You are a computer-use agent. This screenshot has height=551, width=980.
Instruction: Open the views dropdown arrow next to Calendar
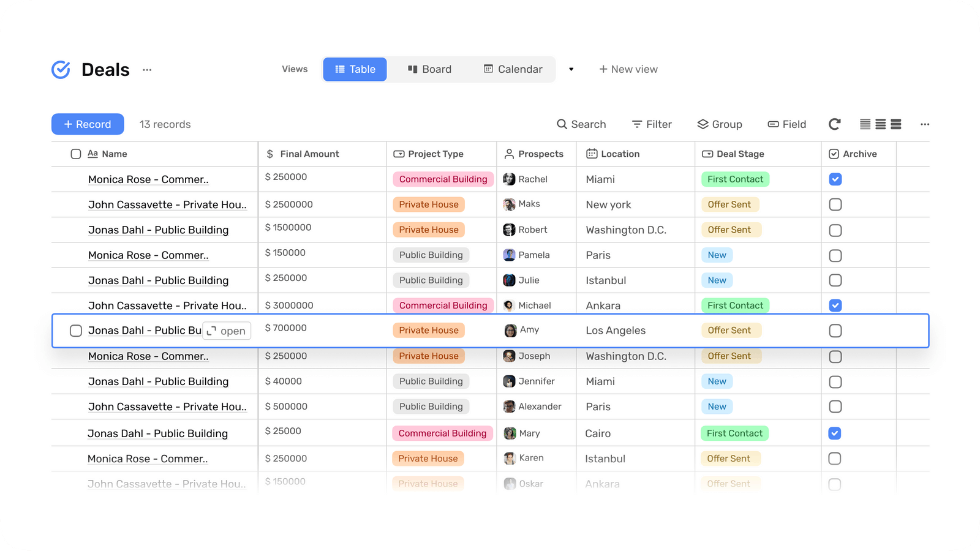(570, 69)
